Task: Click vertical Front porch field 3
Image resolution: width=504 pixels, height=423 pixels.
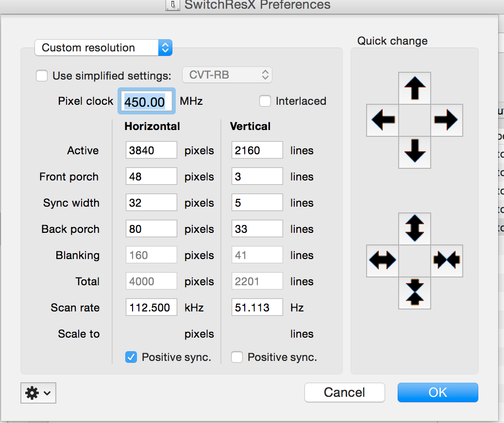Action: 257,176
